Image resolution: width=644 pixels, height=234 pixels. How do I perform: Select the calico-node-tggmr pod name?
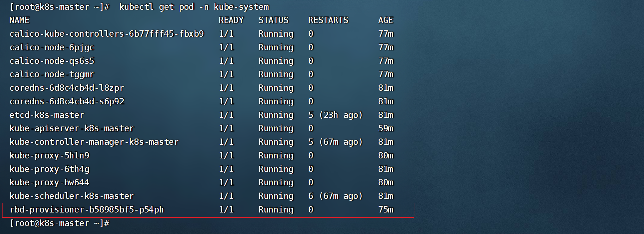tap(52, 74)
